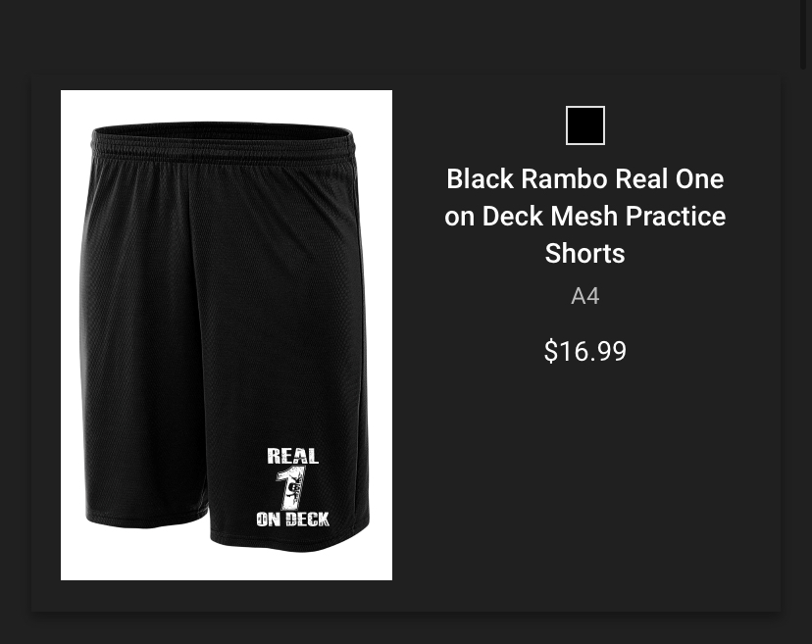Click the $16.99 price text
The width and height of the screenshot is (812, 644).
(x=585, y=351)
